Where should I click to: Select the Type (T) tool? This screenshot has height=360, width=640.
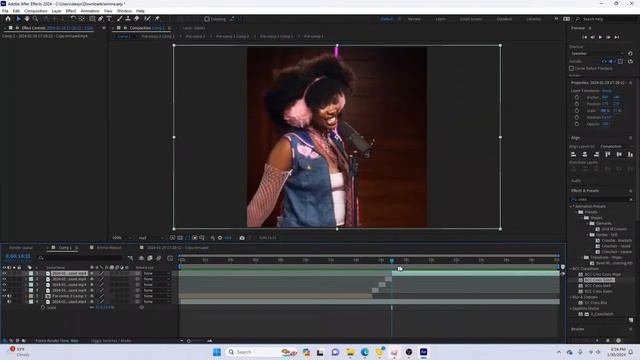coord(109,19)
